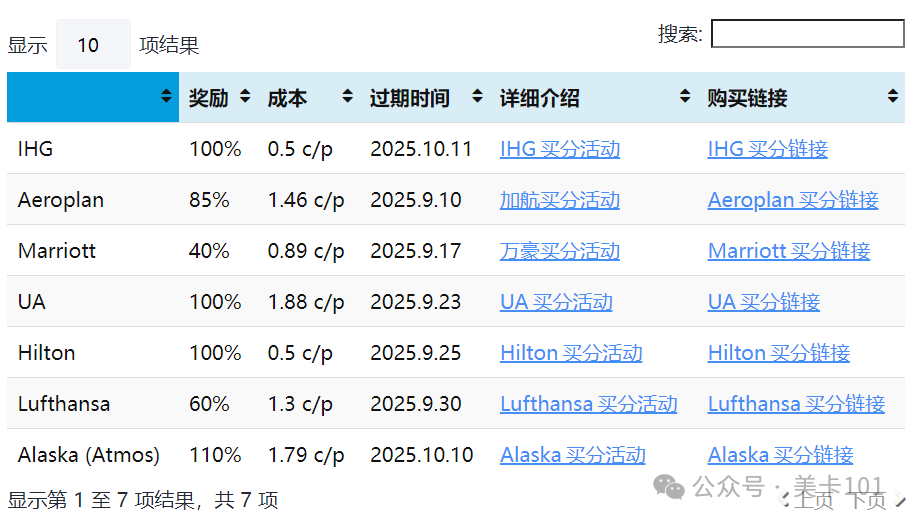Open Aeroplan 买分链接 link
The width and height of the screenshot is (912, 522).
[793, 200]
